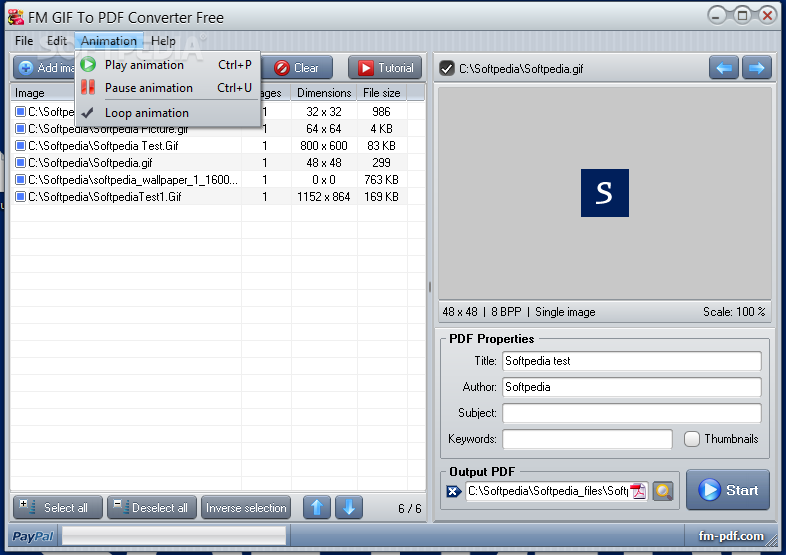
Task: Toggle the Loop animation option
Action: (x=167, y=113)
